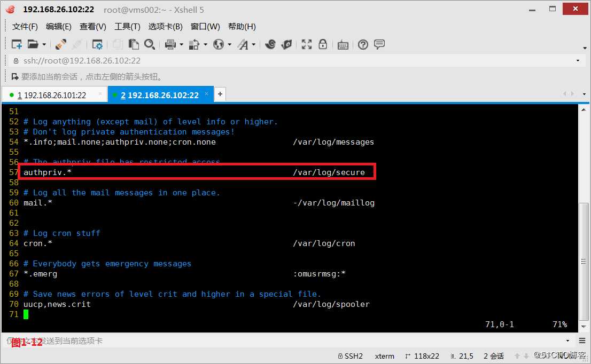Expand the file transfer dropdown arrow
Viewport: 591px width, 364px height.
(x=205, y=45)
